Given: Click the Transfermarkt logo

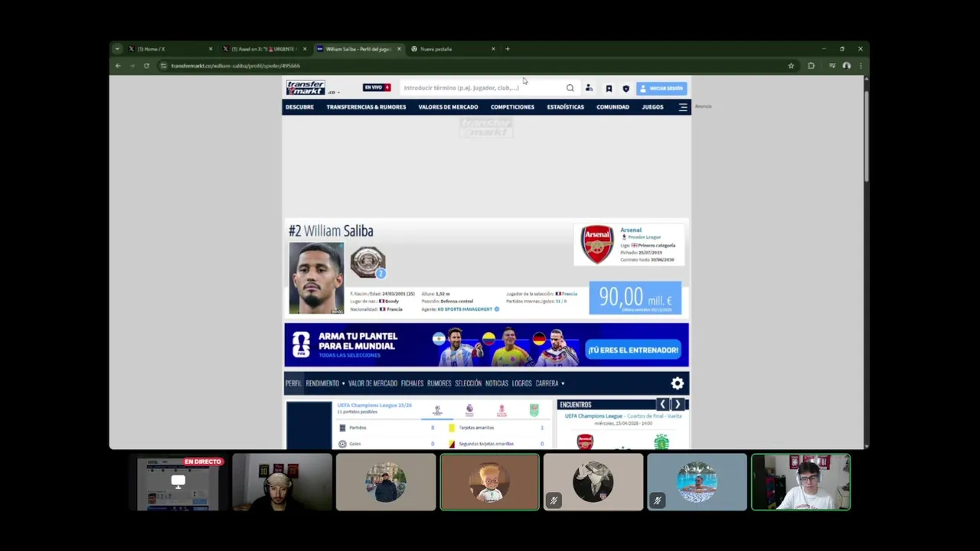Looking at the screenshot, I should pos(305,87).
